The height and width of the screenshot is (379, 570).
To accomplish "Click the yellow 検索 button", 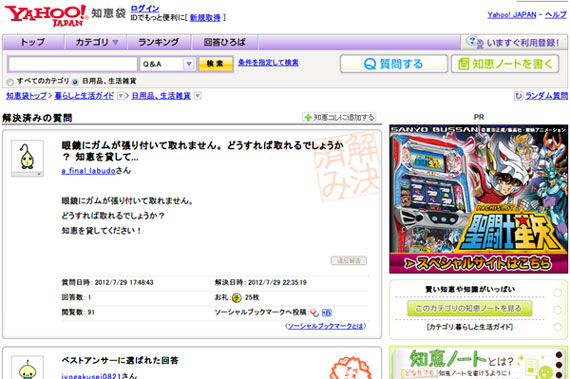I will pos(216,64).
